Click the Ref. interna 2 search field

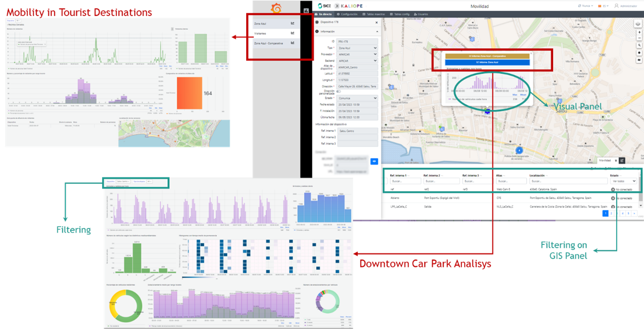point(441,181)
